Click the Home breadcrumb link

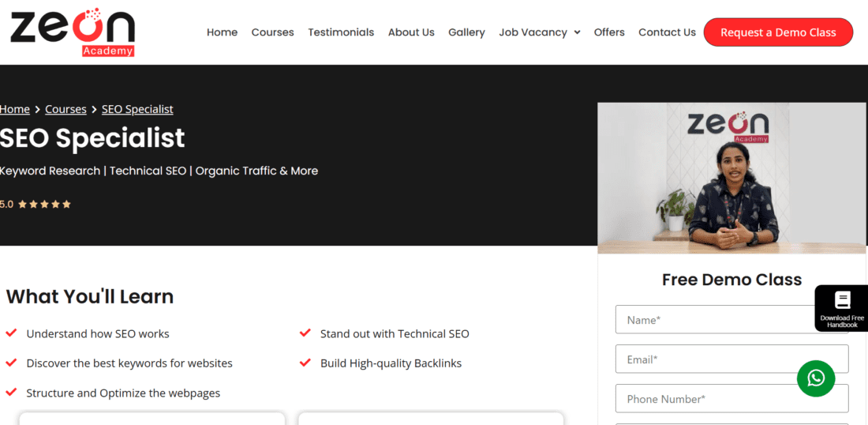tap(15, 109)
